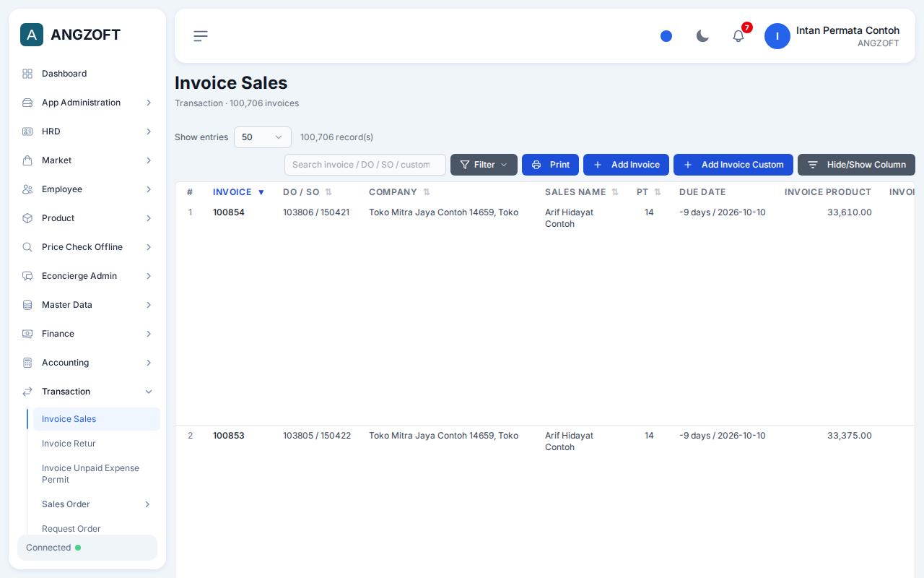Click the Dashboard grid icon
The image size is (924, 578).
click(x=27, y=74)
